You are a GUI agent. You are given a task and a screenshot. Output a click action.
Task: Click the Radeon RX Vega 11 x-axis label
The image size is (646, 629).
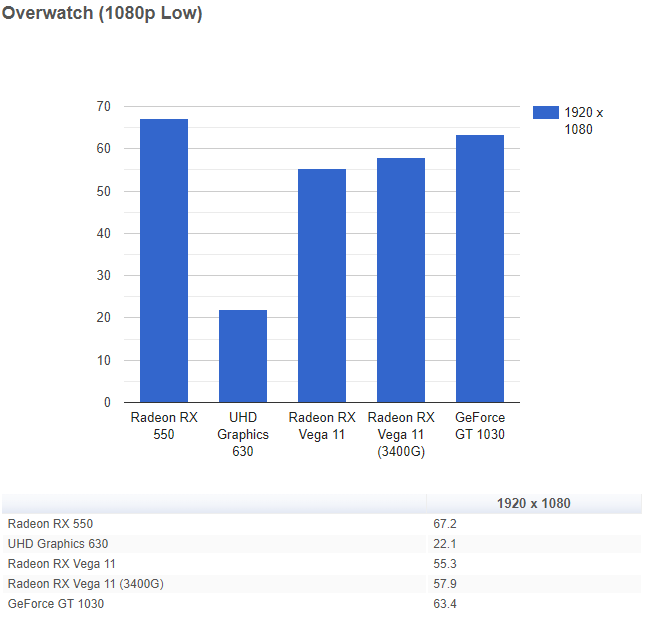(x=322, y=426)
